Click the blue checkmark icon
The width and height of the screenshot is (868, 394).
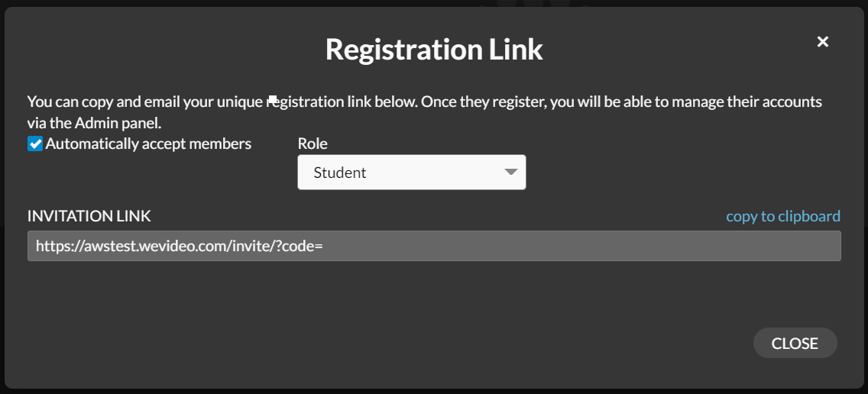point(35,144)
